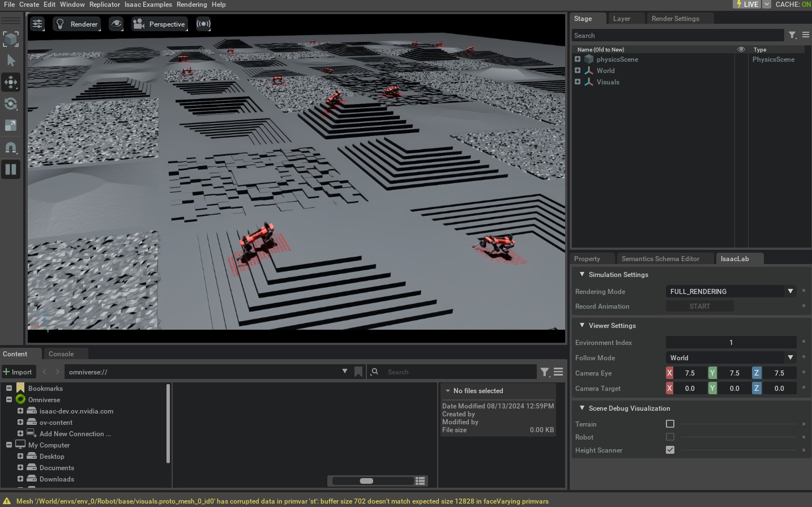Image resolution: width=812 pixels, height=507 pixels.
Task: Open the Perspective camera menu
Action: 159,24
